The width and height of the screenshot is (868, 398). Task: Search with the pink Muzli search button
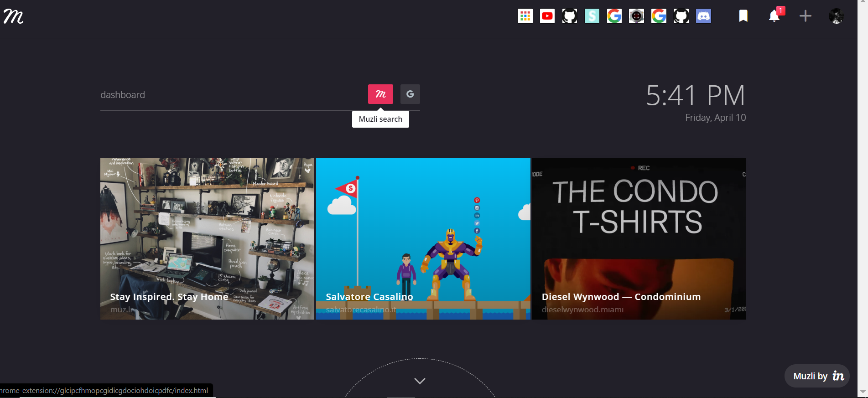pos(380,94)
